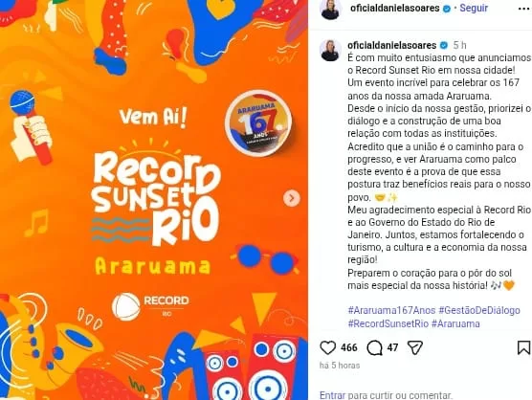The width and height of the screenshot is (532, 400).
Task: Click the Record Sunset Rio post image
Action: [154, 200]
